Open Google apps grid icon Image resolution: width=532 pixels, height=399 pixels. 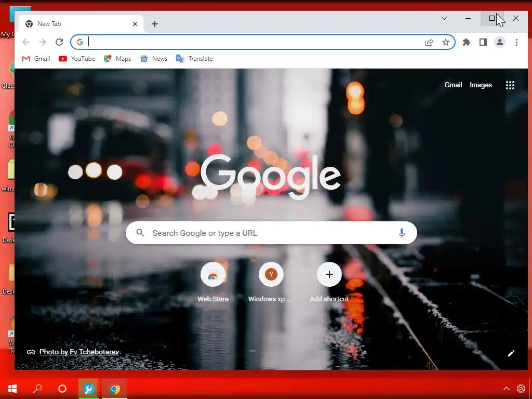point(510,85)
